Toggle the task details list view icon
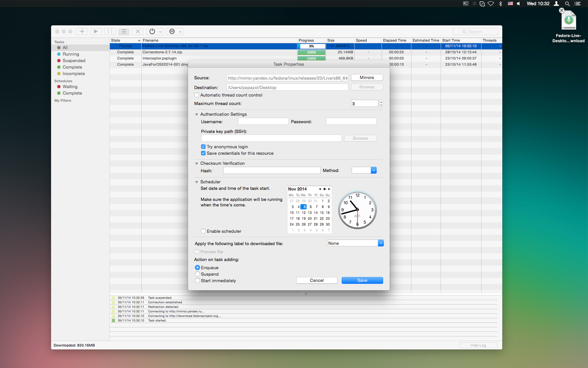Viewport: 588px width, 368px height. (123, 31)
